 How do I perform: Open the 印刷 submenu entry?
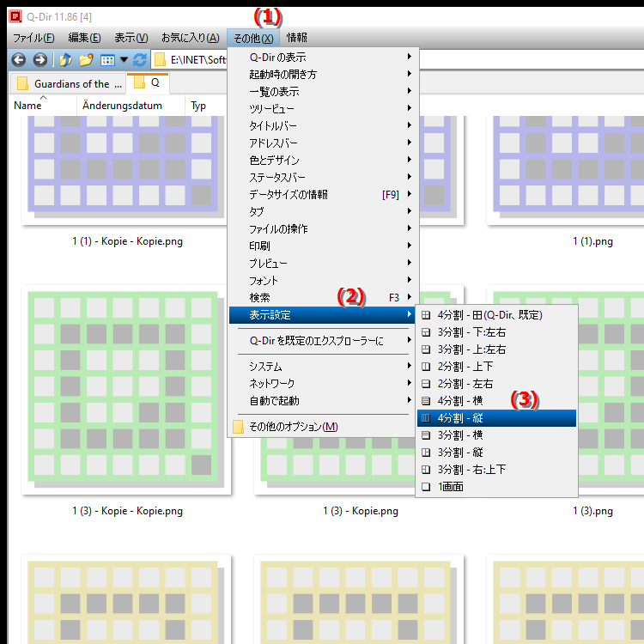pyautogui.click(x=322, y=246)
